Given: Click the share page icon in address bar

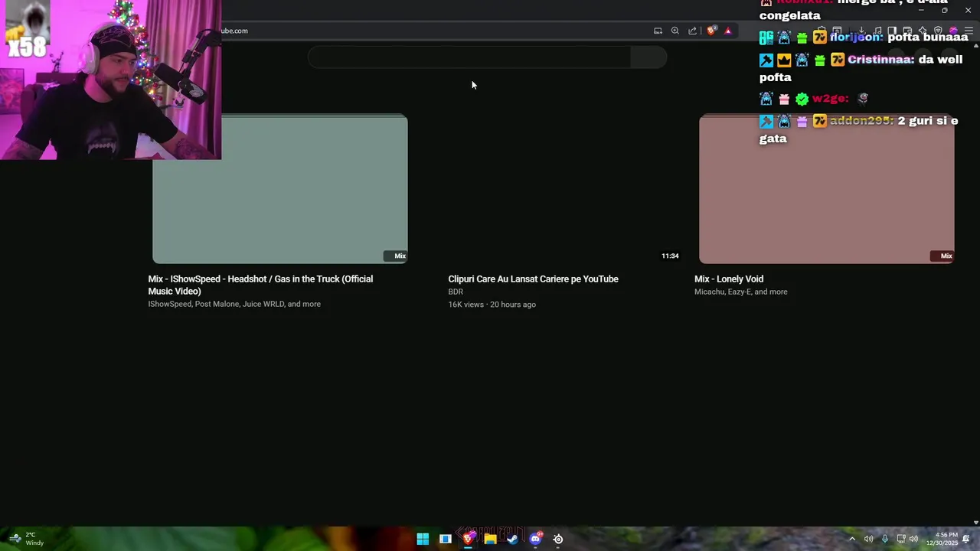Looking at the screenshot, I should pyautogui.click(x=693, y=31).
